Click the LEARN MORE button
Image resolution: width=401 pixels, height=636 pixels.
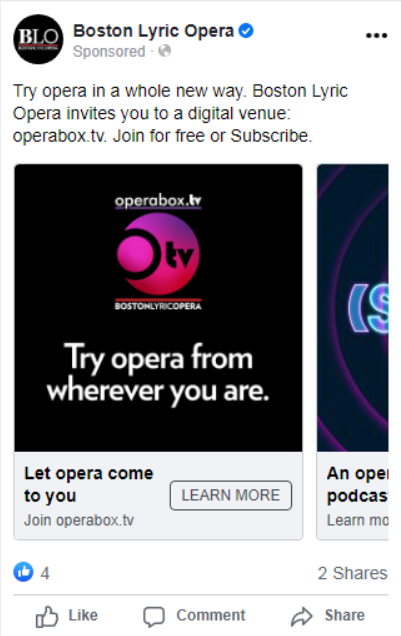click(231, 495)
